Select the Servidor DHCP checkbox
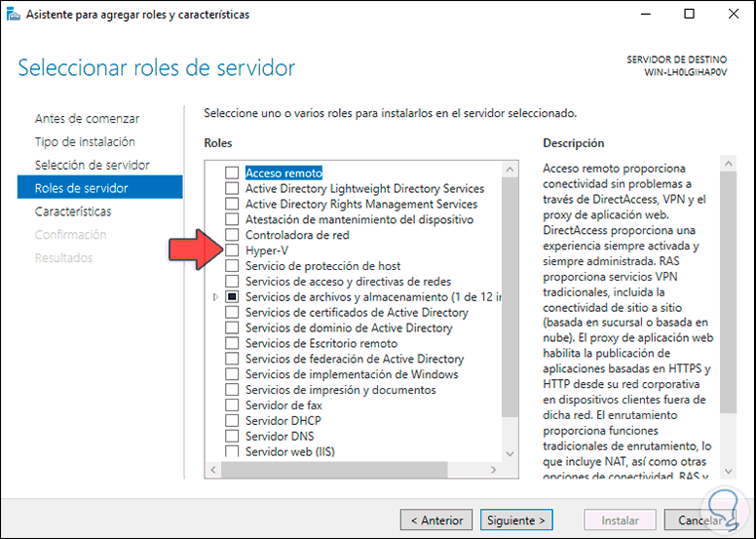 point(232,421)
